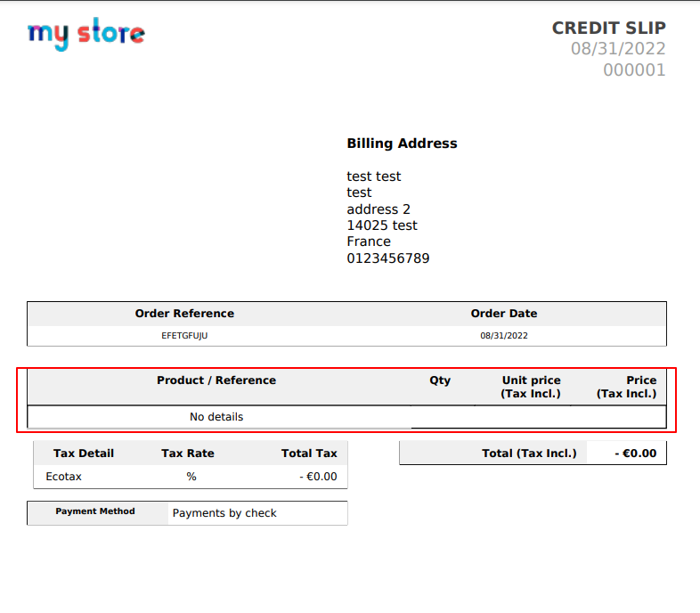The height and width of the screenshot is (613, 700).
Task: Click the Qty column header
Action: pyautogui.click(x=440, y=380)
